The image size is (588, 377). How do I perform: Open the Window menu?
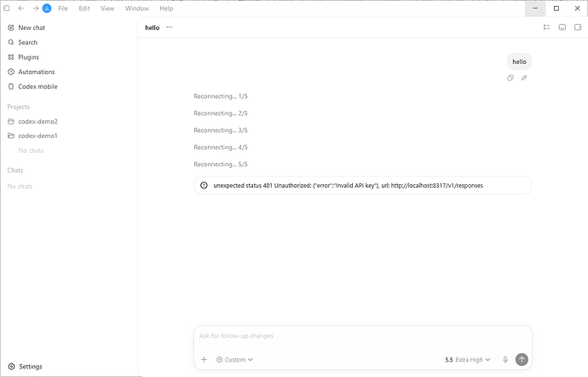coord(137,9)
